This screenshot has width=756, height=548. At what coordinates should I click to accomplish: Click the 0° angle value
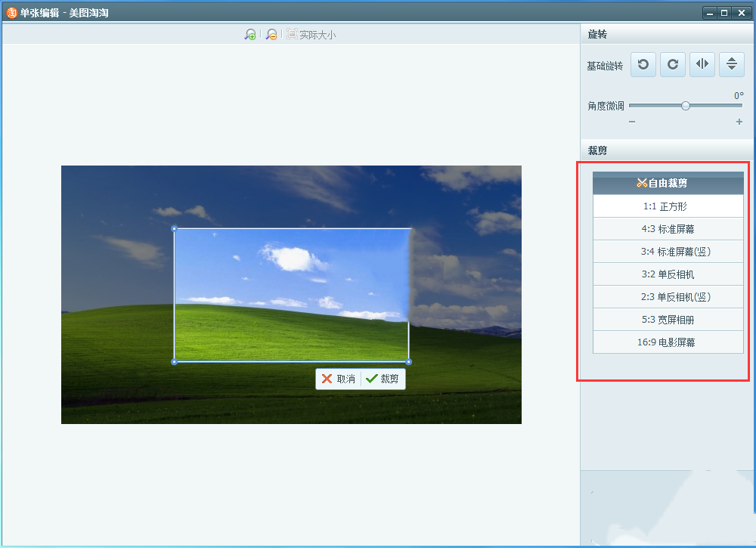[x=739, y=95]
